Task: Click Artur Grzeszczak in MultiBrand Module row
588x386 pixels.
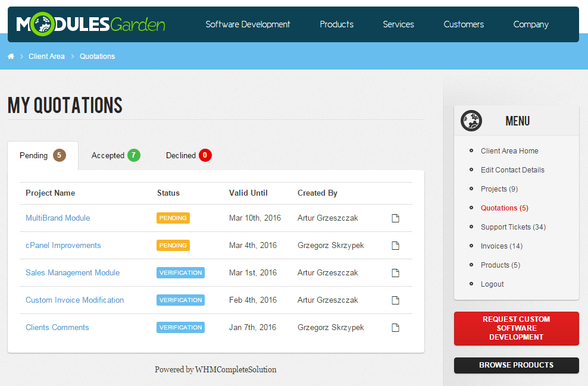Action: (x=328, y=218)
